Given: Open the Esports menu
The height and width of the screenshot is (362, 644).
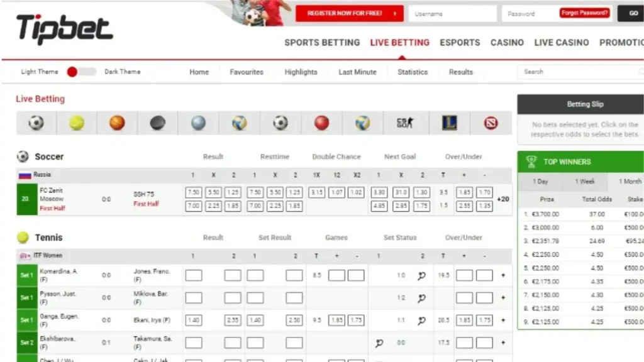Looking at the screenshot, I should click(460, 43).
